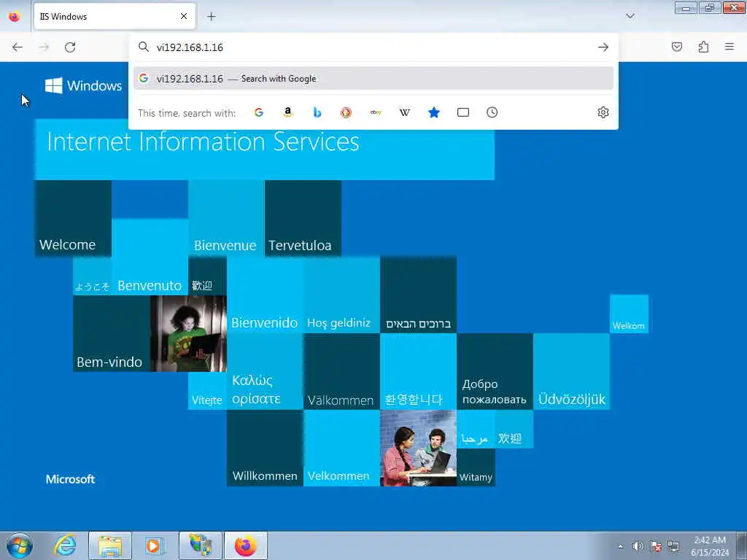Open Windows Explorer from the taskbar
Screen dimensions: 747x560
[x=110, y=545]
